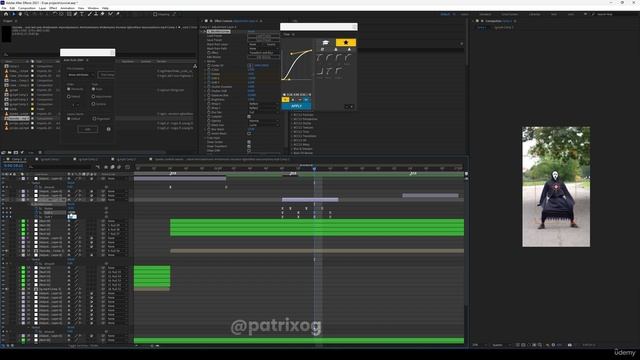Click the composition preview image of masked figure
This screenshot has width=640, height=360.
point(556,187)
